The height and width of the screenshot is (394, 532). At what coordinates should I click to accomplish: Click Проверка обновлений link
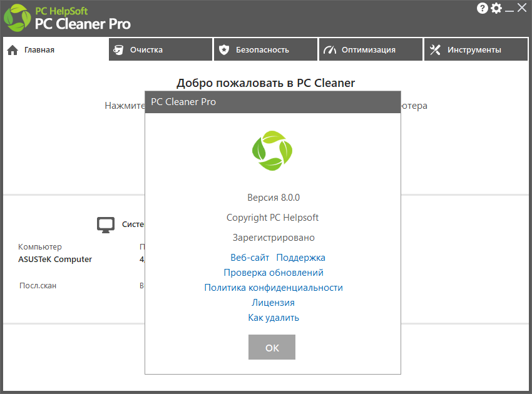coord(274,273)
